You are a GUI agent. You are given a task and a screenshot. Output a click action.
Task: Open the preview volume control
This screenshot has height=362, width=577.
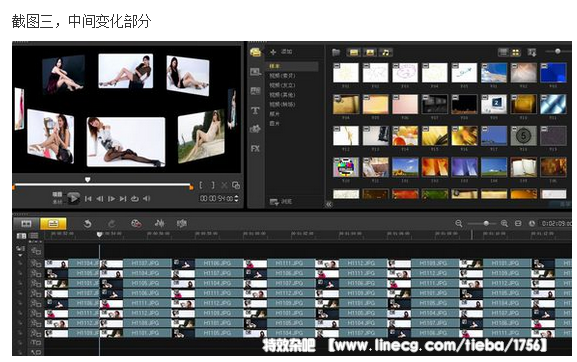[146, 199]
